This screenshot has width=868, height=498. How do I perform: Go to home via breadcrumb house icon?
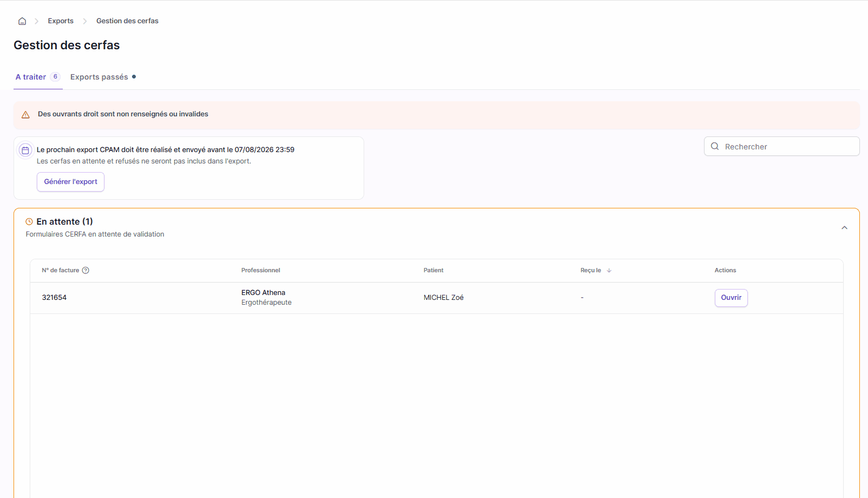click(22, 21)
